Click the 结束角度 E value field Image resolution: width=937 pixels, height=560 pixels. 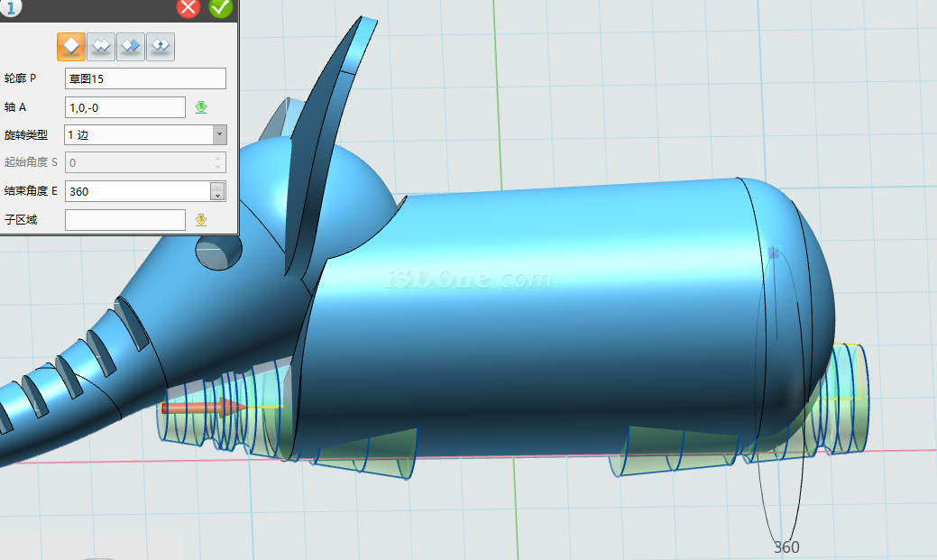pos(136,191)
